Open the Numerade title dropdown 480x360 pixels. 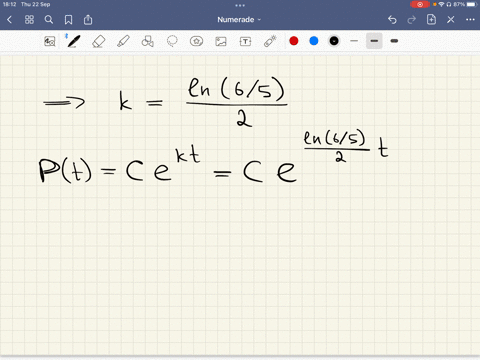click(x=239, y=20)
